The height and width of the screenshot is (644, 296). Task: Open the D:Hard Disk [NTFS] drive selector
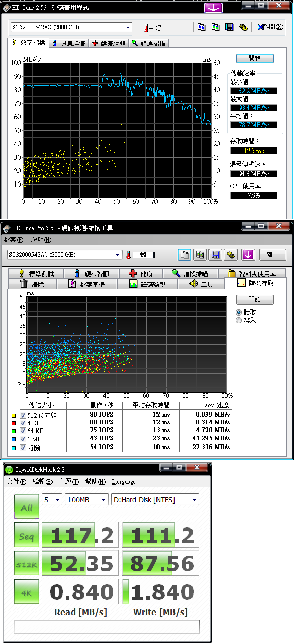(x=154, y=499)
